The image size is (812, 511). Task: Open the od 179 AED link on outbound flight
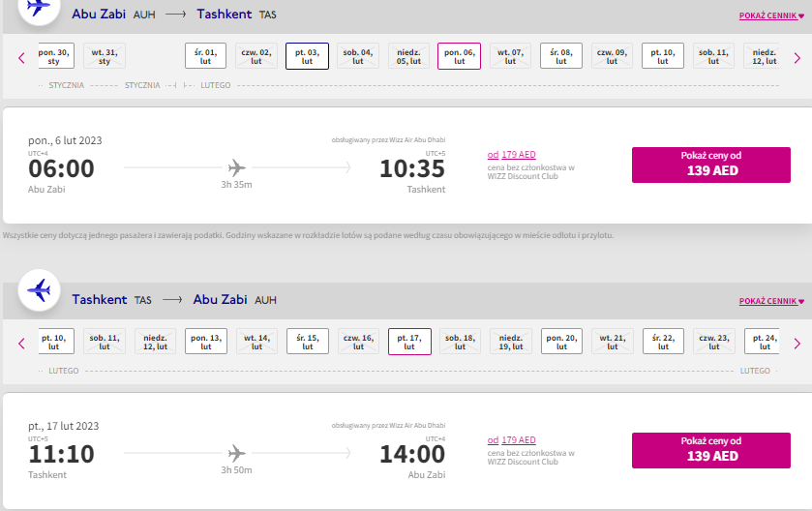(512, 154)
